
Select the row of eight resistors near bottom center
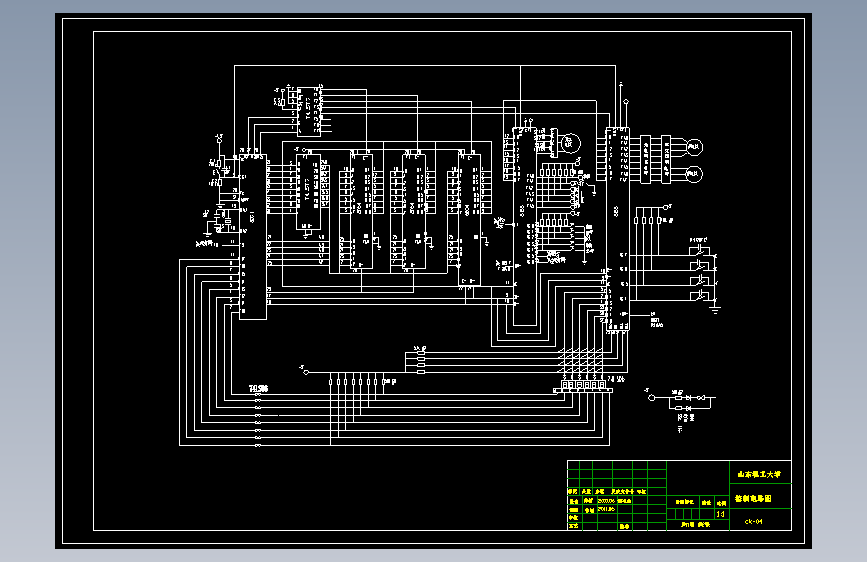357,382
